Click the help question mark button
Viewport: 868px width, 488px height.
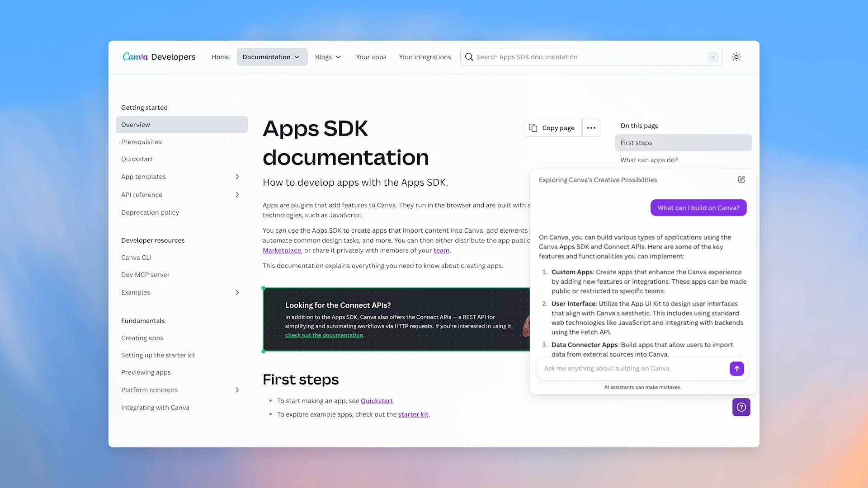[741, 407]
